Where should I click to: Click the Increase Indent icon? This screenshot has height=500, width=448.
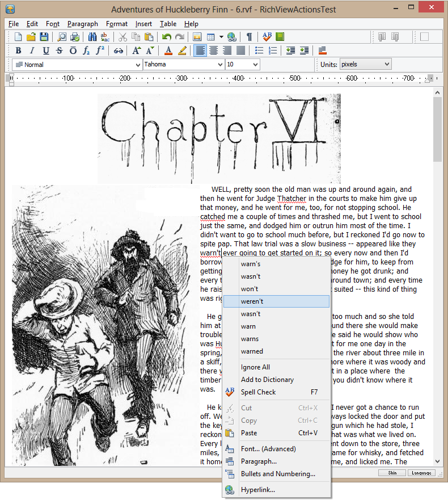click(x=304, y=51)
